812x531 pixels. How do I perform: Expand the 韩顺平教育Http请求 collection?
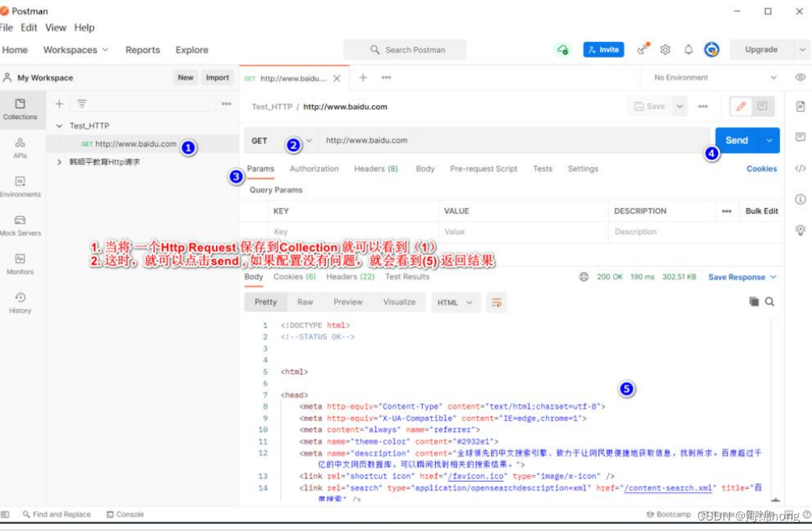(59, 162)
